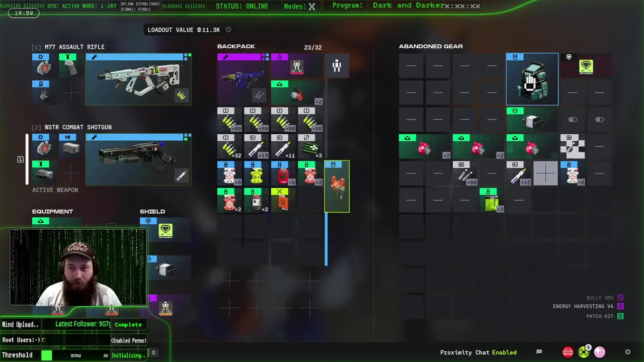Click the ammo icon on the purple SMG
The height and width of the screenshot is (362, 644).
259,95
